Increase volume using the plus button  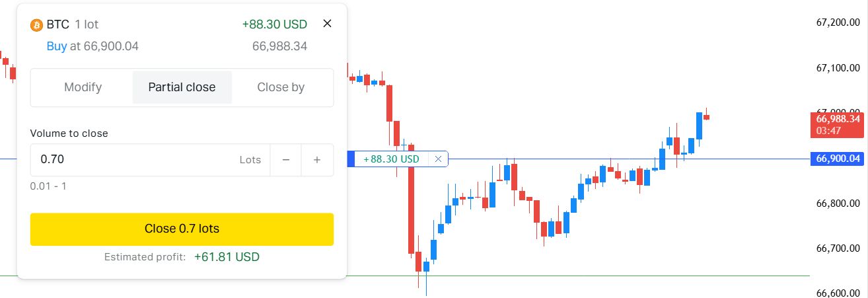tap(317, 160)
